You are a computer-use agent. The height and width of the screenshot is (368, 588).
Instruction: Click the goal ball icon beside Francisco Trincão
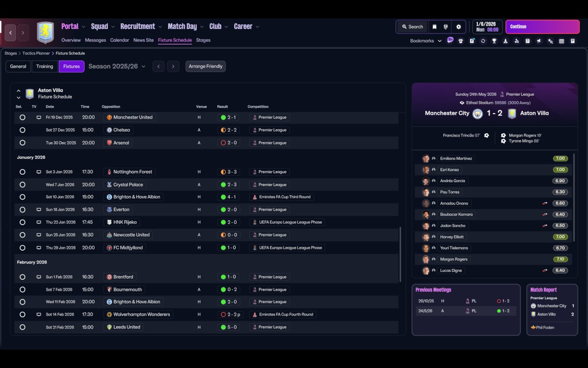[x=486, y=136]
